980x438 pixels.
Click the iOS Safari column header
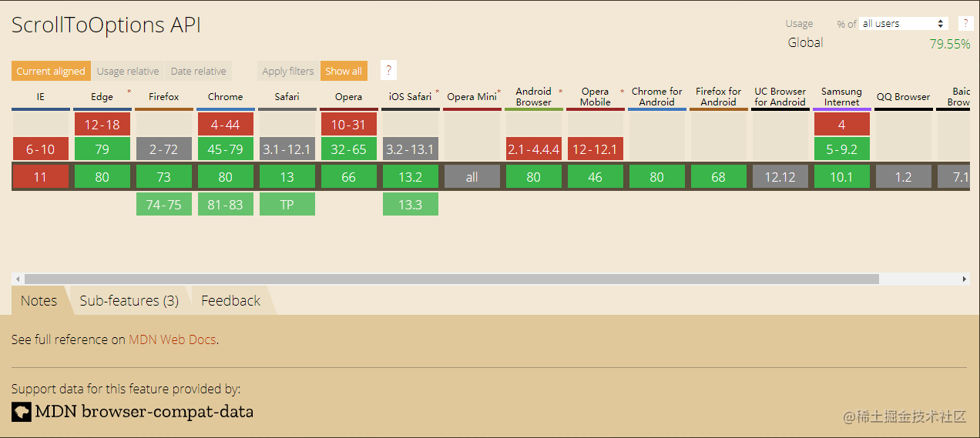(410, 97)
